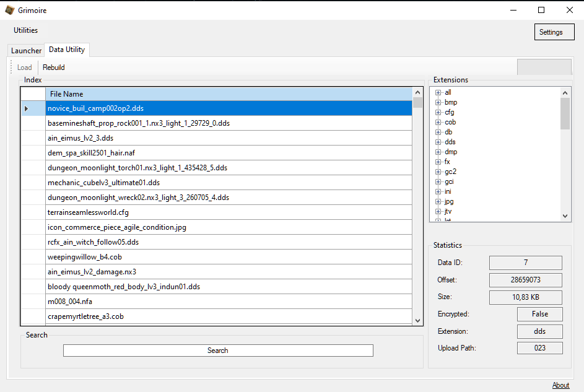Click the Search button

click(x=218, y=351)
